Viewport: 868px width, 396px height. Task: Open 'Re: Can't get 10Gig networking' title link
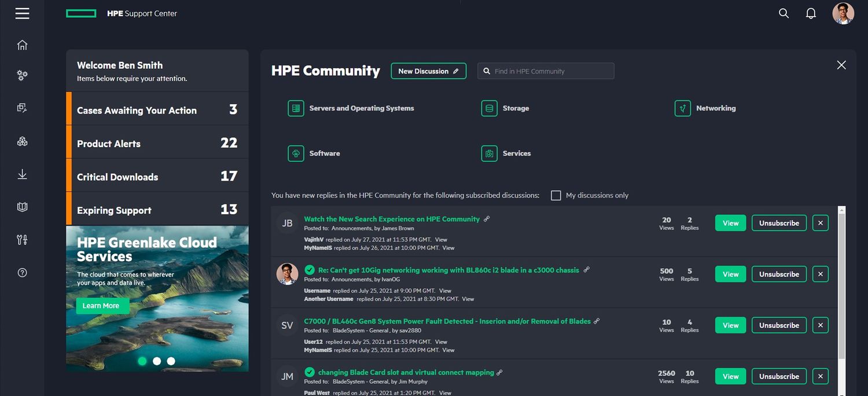coord(448,270)
